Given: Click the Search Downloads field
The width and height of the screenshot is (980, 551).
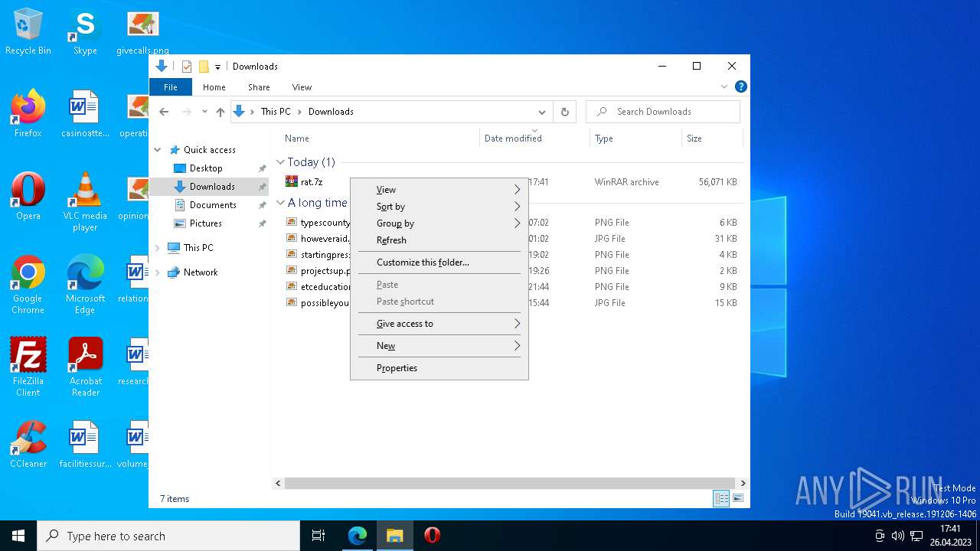Looking at the screenshot, I should (x=663, y=112).
